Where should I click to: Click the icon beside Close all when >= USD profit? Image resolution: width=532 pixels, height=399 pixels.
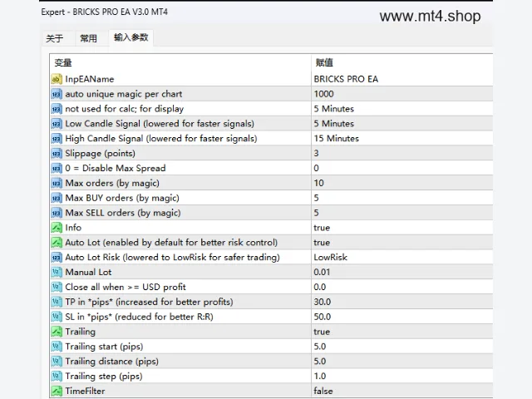pyautogui.click(x=57, y=287)
